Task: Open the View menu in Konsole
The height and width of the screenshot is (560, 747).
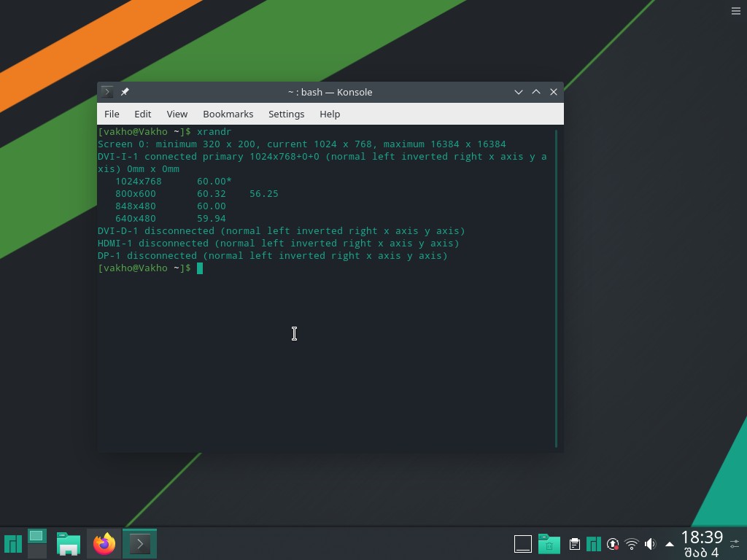Action: pyautogui.click(x=177, y=114)
